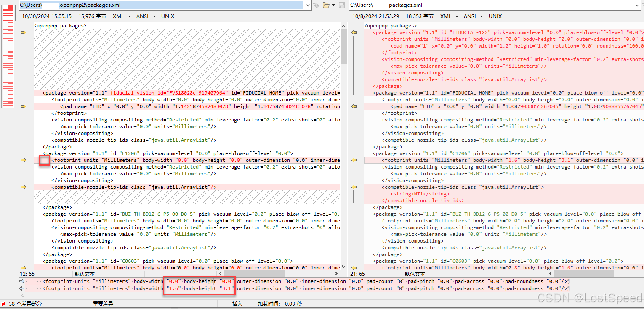The width and height of the screenshot is (644, 309).
Task: Click the not-equal icon in the status bar
Action: 4,304
